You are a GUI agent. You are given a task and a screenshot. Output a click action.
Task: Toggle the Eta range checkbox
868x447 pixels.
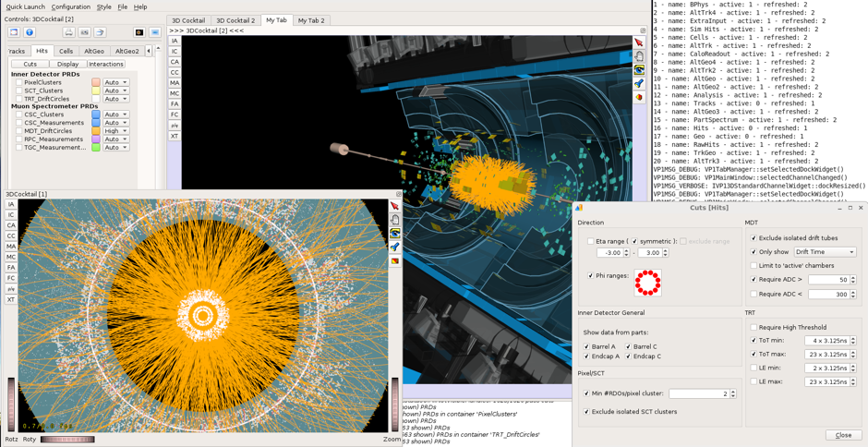point(591,241)
